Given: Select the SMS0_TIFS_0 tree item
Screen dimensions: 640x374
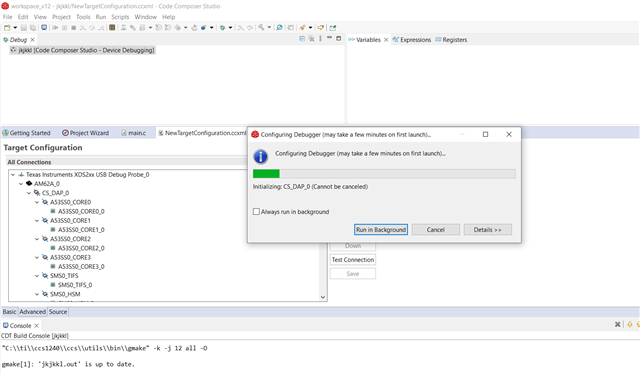Looking at the screenshot, I should 71,285.
